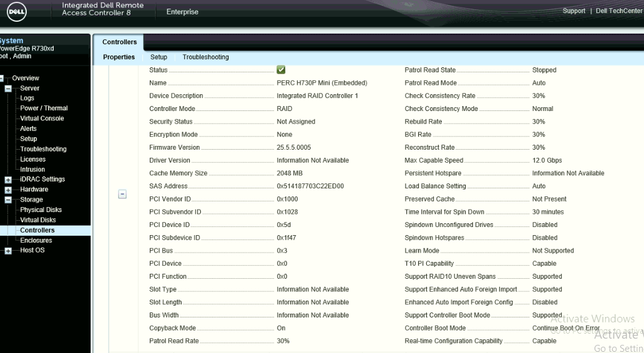Open the Support link

(x=573, y=11)
